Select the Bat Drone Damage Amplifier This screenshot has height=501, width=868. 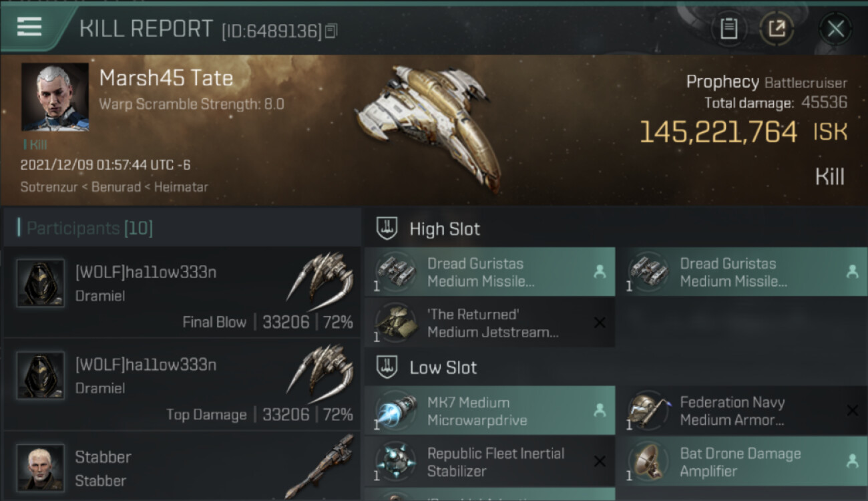point(741,462)
